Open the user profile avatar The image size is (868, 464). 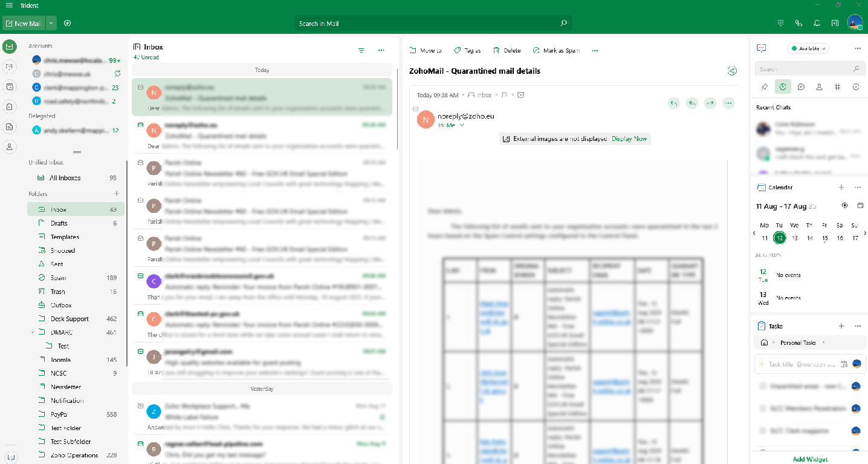coord(855,22)
